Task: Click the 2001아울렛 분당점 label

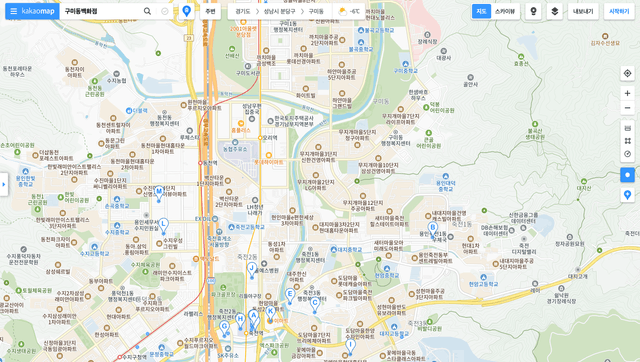Action: pos(243,32)
